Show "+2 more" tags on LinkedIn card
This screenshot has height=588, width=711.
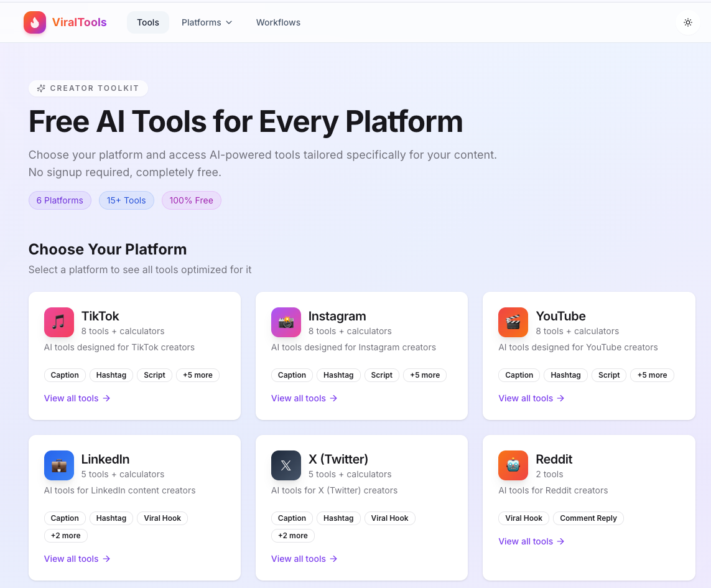point(66,536)
